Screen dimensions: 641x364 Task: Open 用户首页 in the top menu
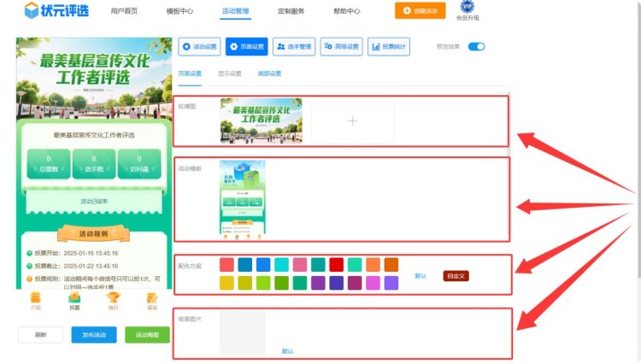[124, 11]
